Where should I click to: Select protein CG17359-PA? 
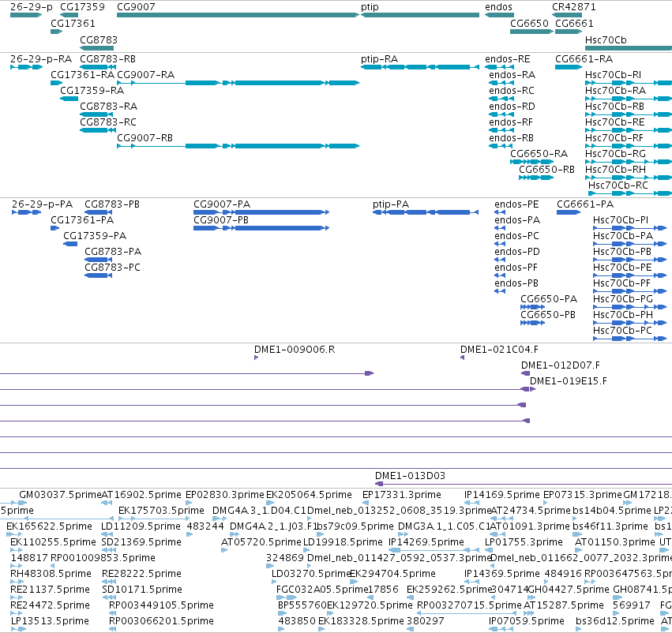point(70,244)
